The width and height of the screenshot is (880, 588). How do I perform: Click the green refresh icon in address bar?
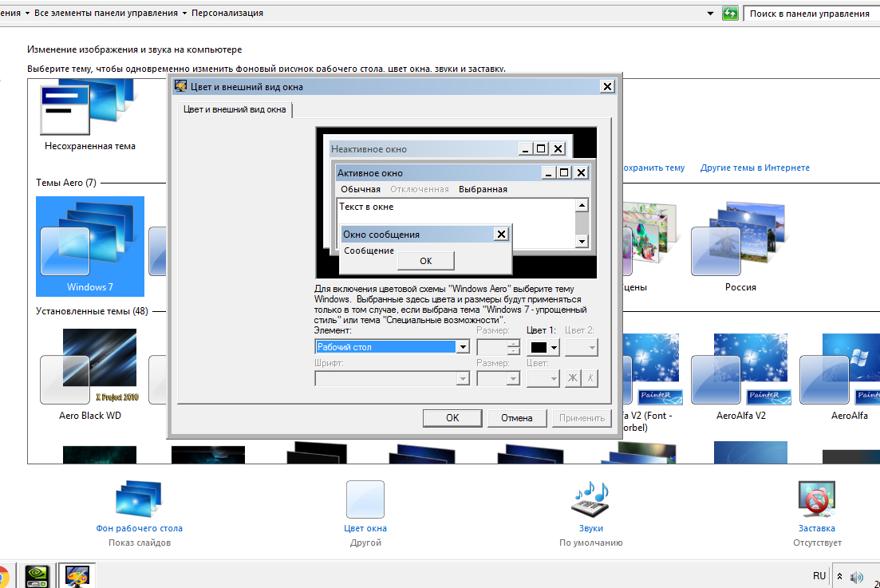pos(729,13)
